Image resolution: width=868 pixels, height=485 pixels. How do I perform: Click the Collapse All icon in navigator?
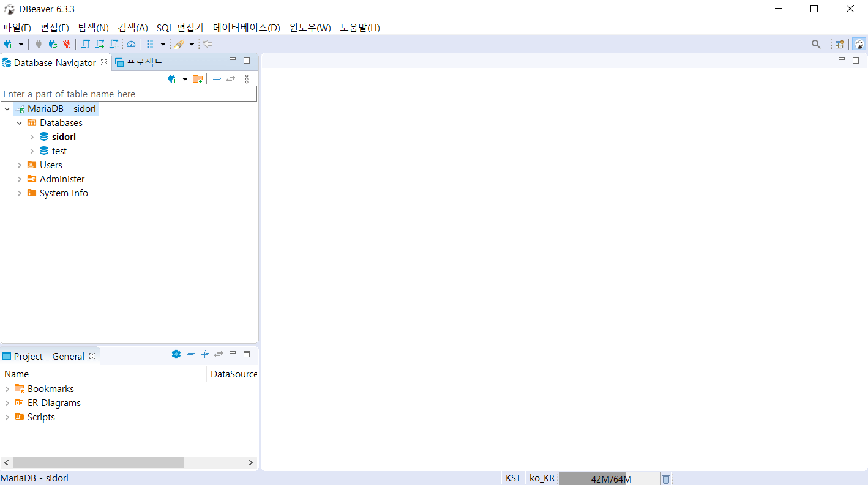(x=217, y=79)
